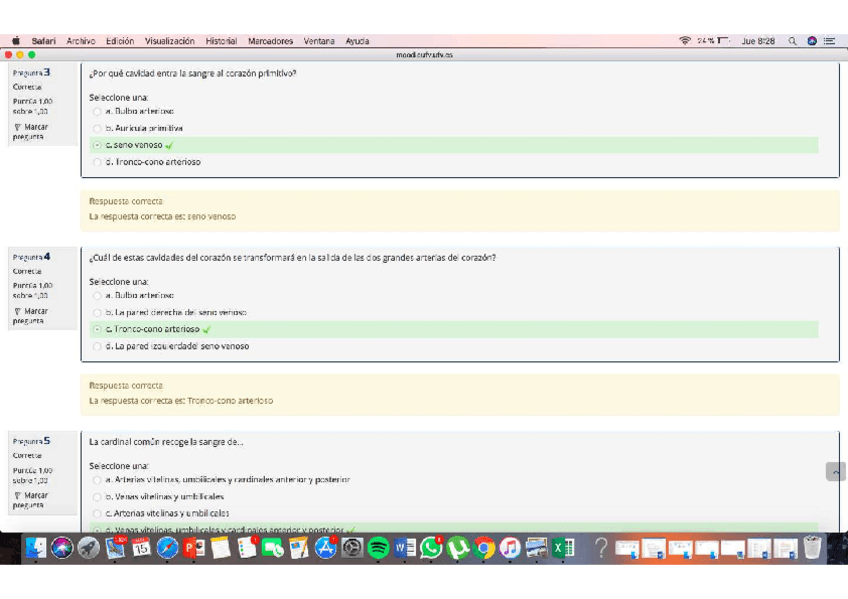Open Finder in the dock

tap(36, 548)
